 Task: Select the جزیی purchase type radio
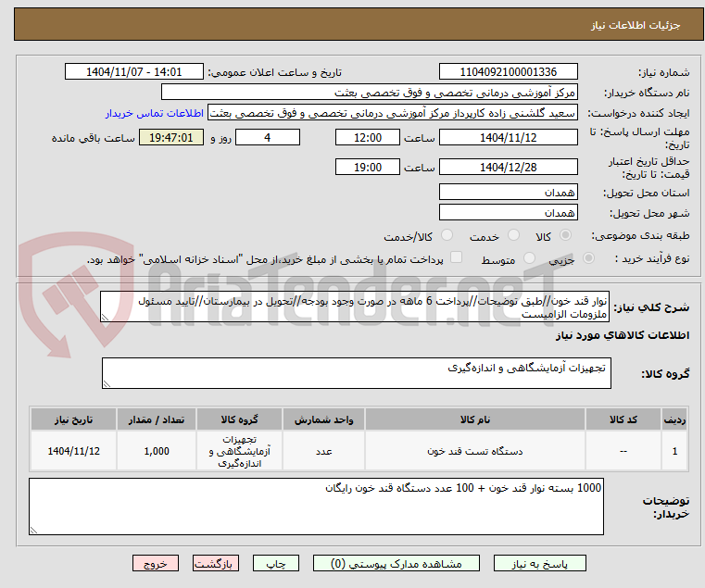coord(588,258)
